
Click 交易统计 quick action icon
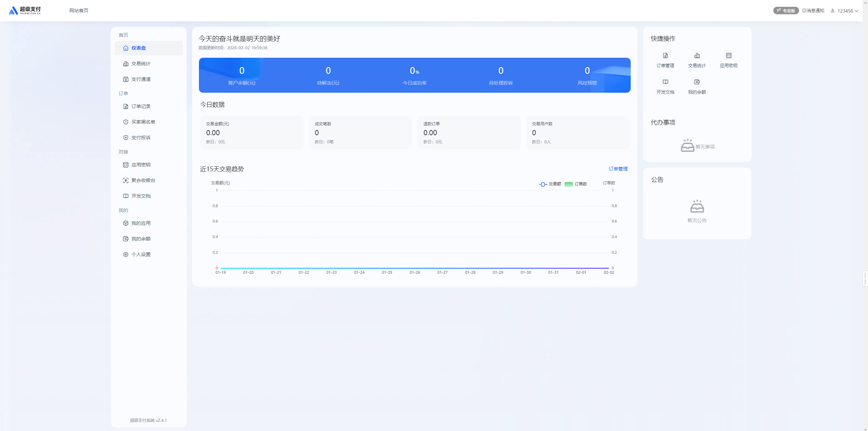pos(697,56)
